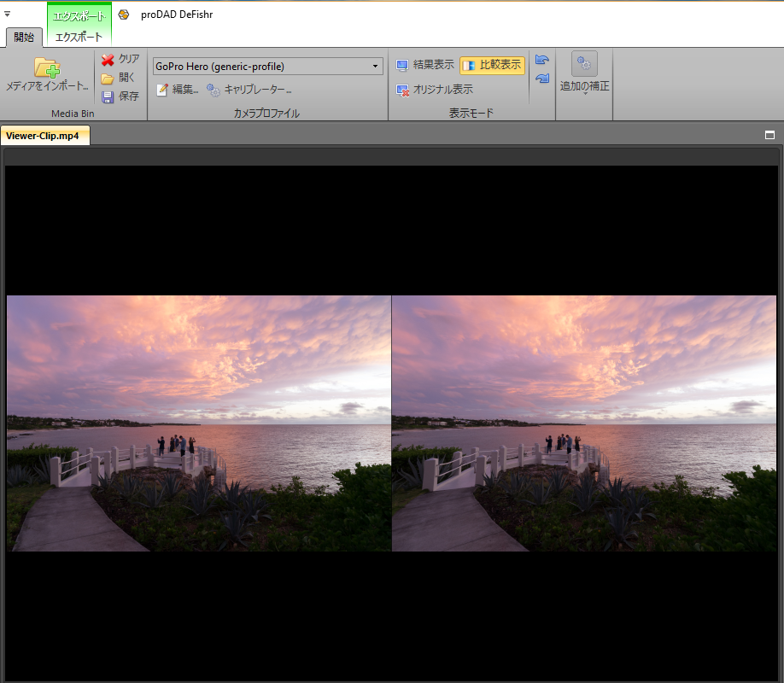This screenshot has height=683, width=784.
Task: Click the redo arrow icon
Action: tap(541, 79)
